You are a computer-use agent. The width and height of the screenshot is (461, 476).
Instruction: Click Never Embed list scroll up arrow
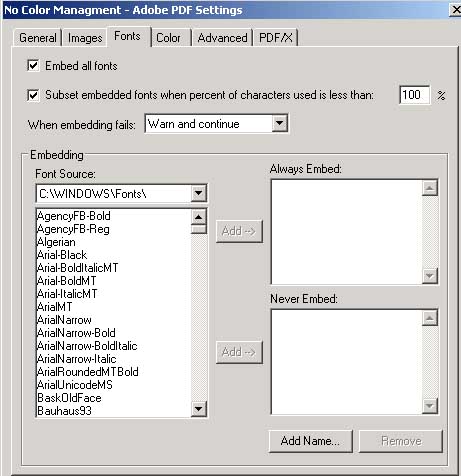[430, 318]
